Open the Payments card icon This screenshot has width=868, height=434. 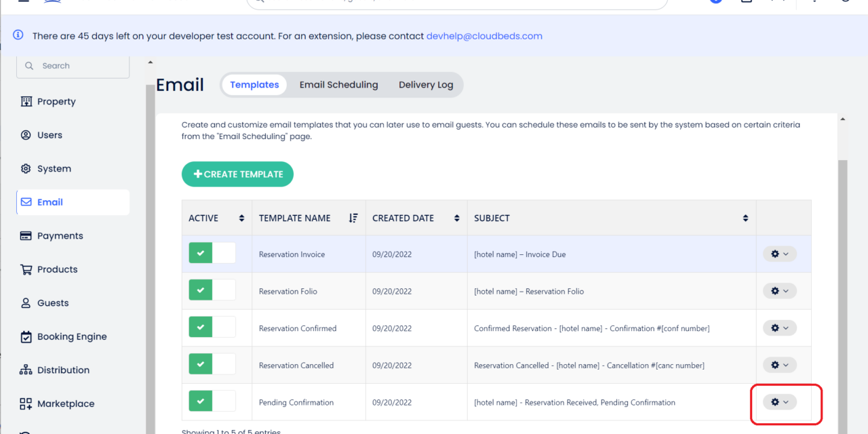pos(26,235)
